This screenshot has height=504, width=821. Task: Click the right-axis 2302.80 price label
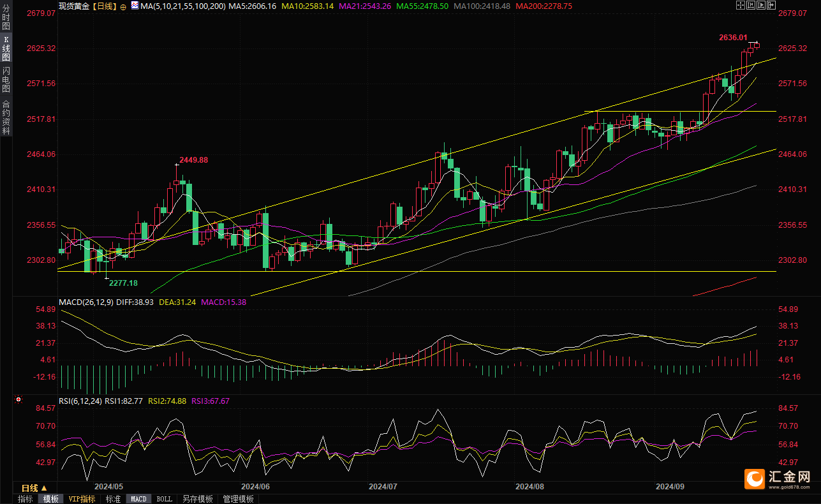pyautogui.click(x=791, y=260)
